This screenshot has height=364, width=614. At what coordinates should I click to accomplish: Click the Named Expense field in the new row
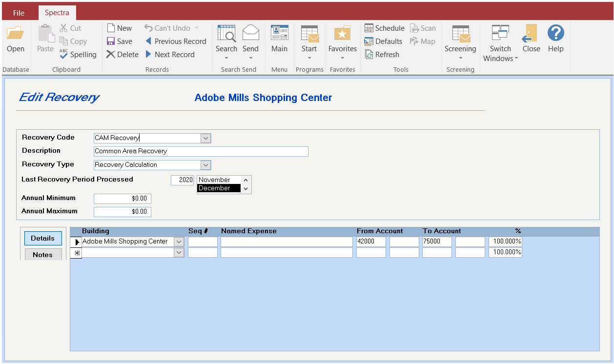click(x=287, y=252)
